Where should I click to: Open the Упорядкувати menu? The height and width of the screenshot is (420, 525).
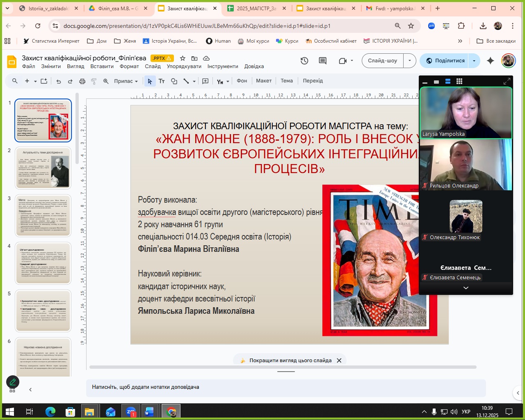click(184, 66)
